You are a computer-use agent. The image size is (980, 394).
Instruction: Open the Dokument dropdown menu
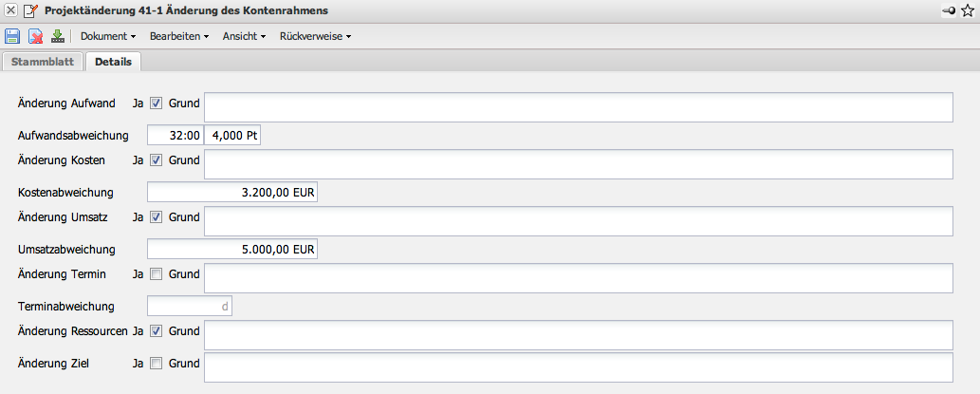(108, 36)
